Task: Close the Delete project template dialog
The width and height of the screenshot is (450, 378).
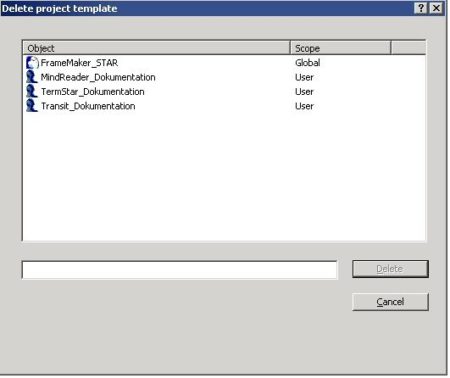Action: [436, 8]
